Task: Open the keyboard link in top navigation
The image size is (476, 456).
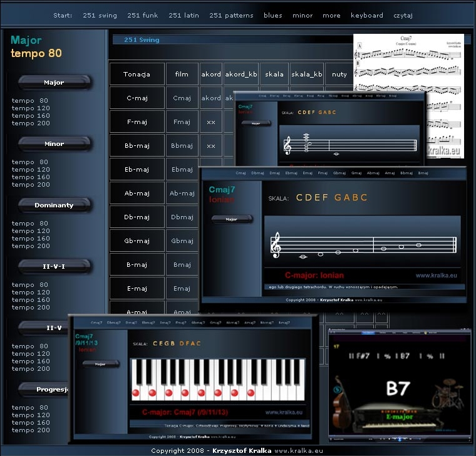Action: pyautogui.click(x=367, y=15)
